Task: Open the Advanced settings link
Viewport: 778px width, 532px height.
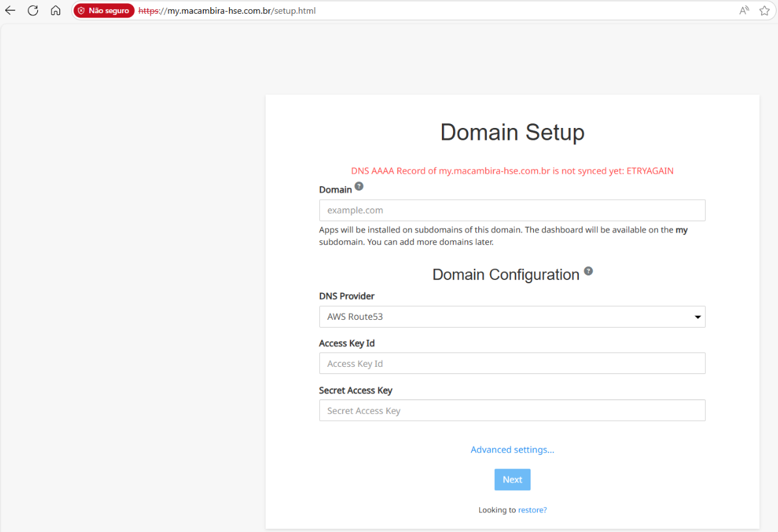Action: [512, 450]
